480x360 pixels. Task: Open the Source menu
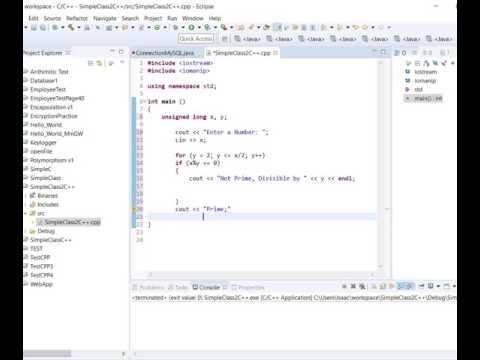52,18
